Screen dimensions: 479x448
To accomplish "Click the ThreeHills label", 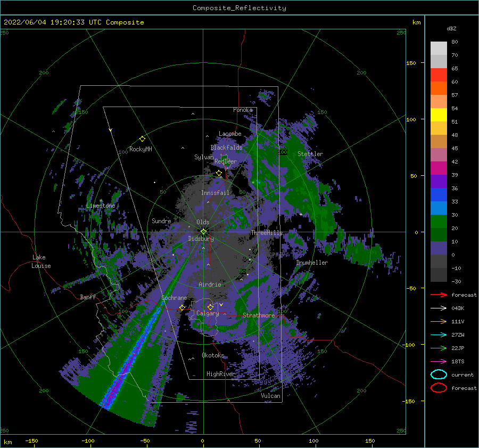I will 267,233.
